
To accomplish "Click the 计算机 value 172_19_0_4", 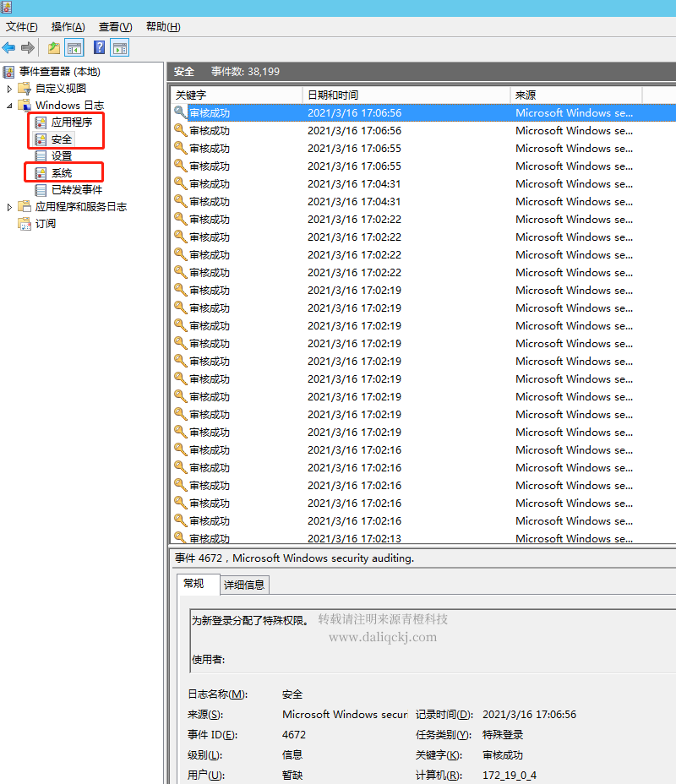I will tap(510, 775).
